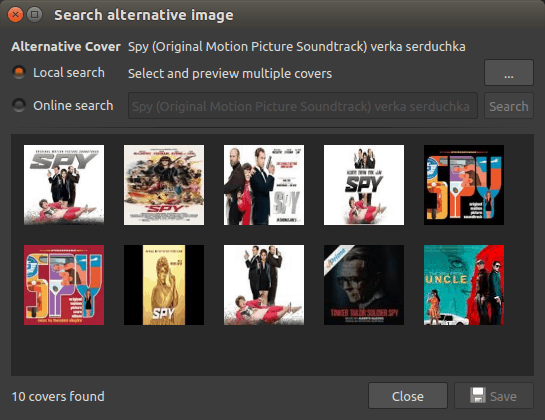The image size is (545, 420).
Task: Select the cover with grey vertical SPY text
Action: (264, 185)
